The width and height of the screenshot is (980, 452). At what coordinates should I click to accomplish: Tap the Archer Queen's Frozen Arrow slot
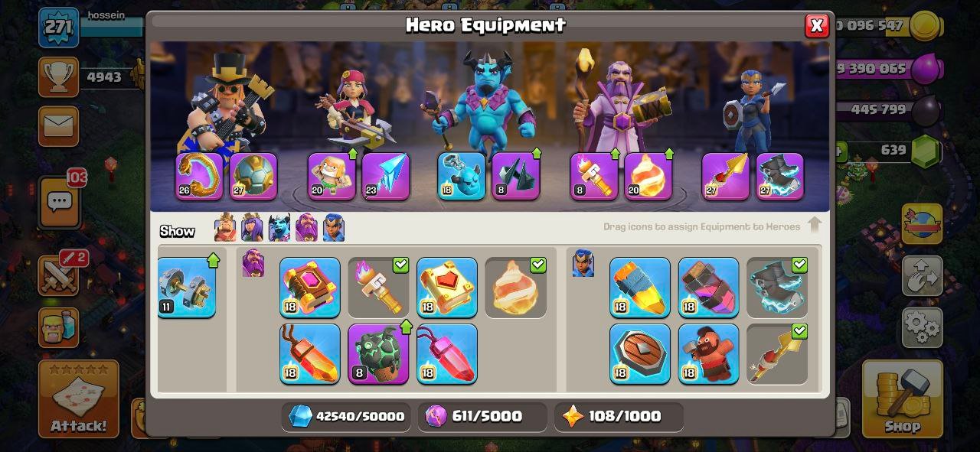[x=386, y=177]
